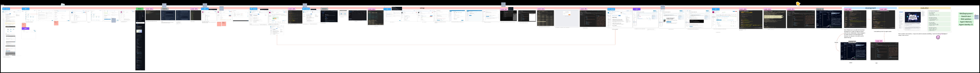Click 'Local - API' label on the lowest development screenshot
Image resolution: width=980 pixels, height=73 pixels.
click(x=879, y=41)
